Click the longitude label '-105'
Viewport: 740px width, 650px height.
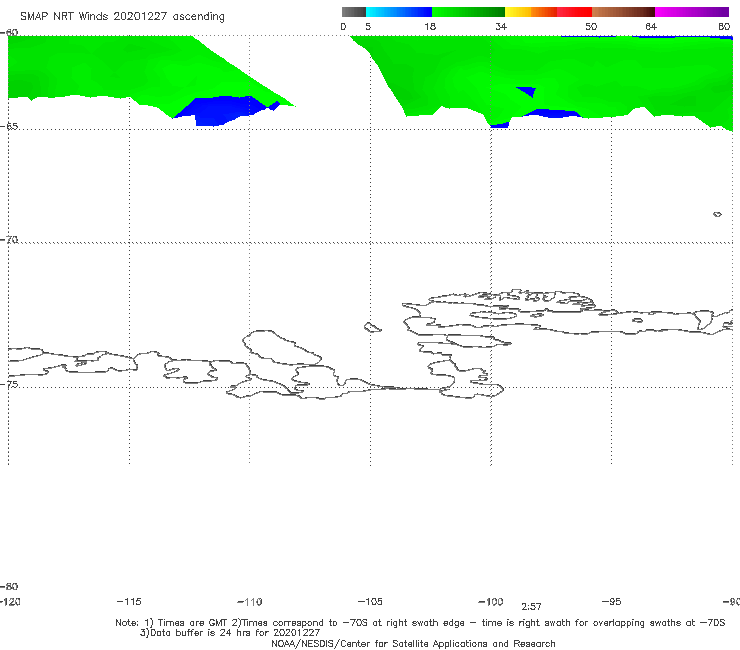click(x=370, y=601)
